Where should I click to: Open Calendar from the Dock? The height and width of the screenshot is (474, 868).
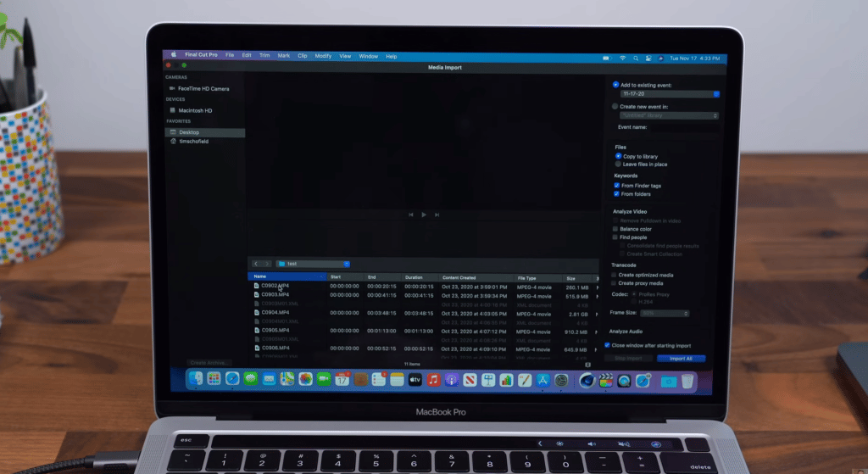click(342, 379)
